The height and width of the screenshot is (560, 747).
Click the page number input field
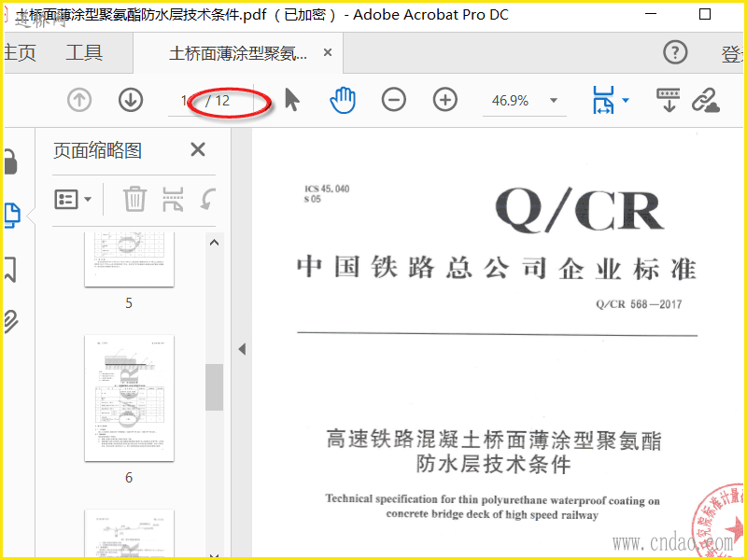(x=185, y=101)
